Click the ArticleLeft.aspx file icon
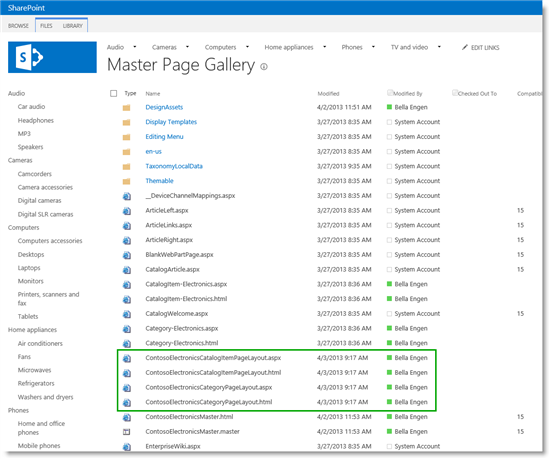 127,211
